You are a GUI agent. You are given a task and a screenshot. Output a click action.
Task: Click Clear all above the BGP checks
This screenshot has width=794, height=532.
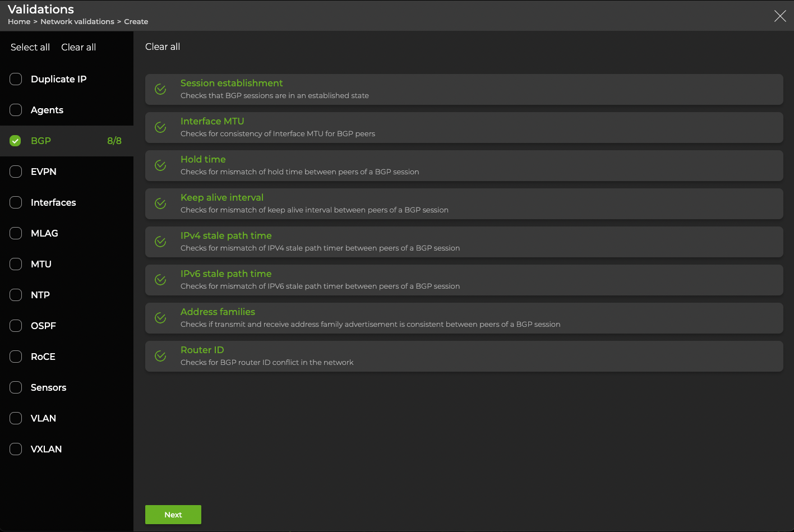pyautogui.click(x=163, y=47)
